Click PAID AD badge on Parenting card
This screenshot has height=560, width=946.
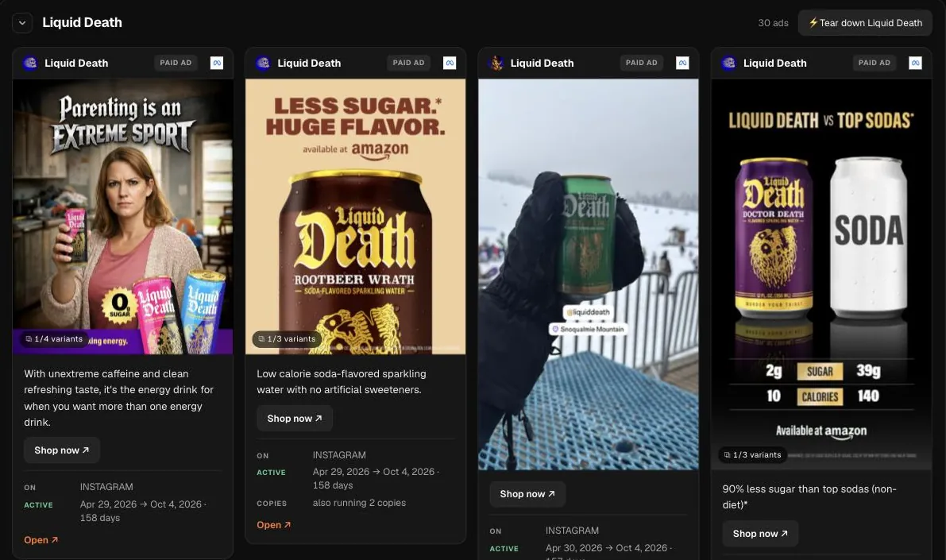pos(176,63)
